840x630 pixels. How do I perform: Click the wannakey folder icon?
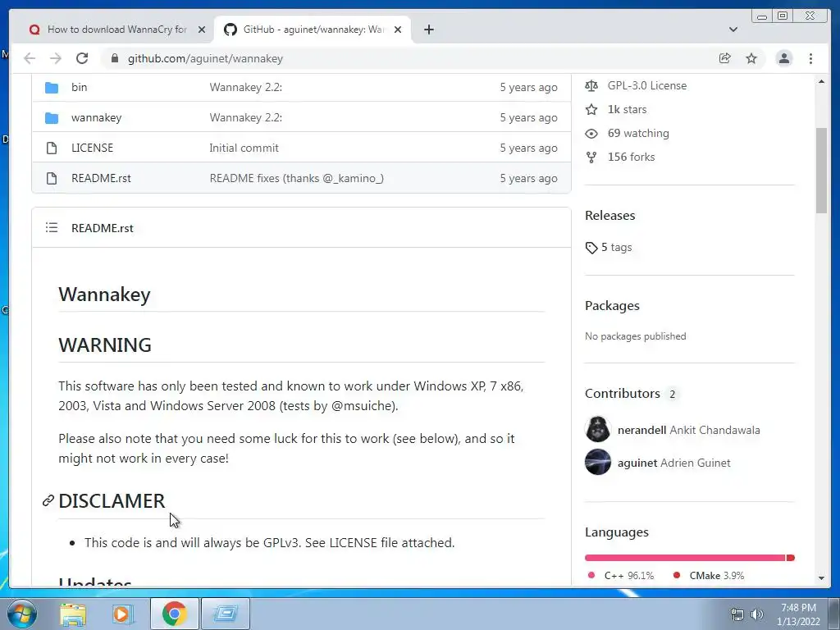tap(52, 118)
